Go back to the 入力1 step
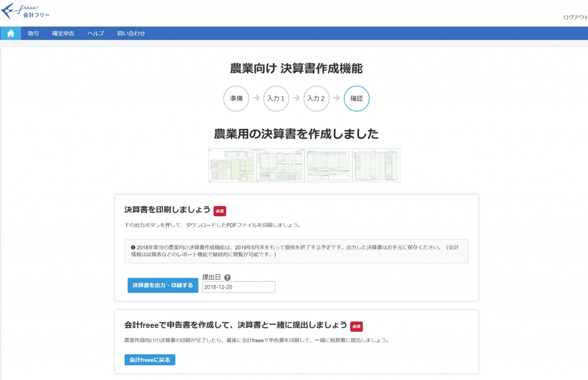Viewport: 588px width, 380px height. [x=276, y=98]
